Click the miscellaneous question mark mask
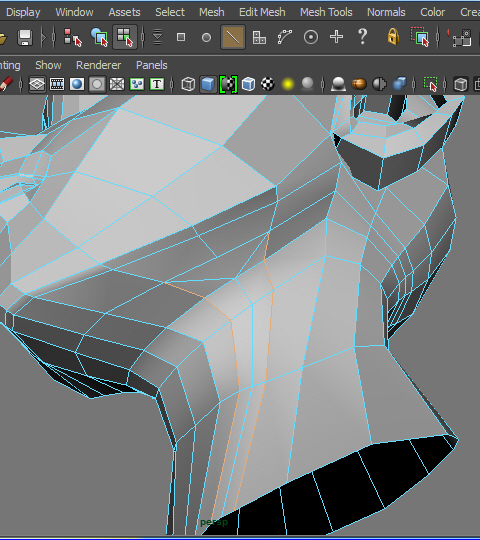 coord(363,37)
